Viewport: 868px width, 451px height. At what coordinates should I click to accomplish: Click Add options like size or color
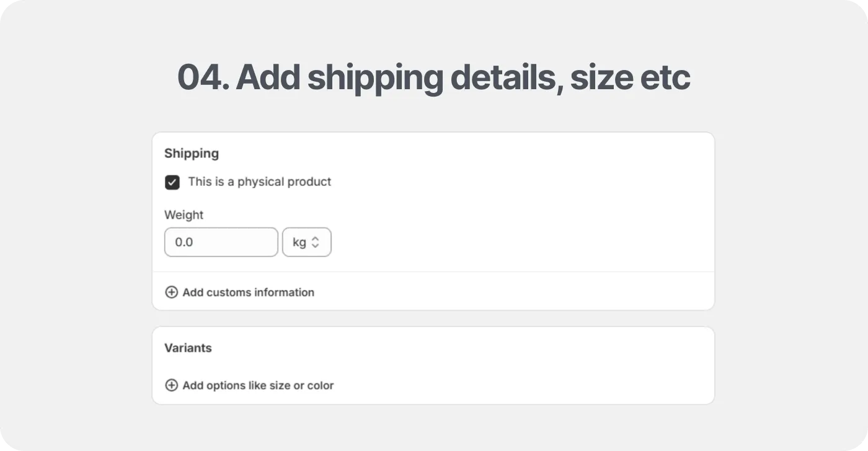(258, 385)
